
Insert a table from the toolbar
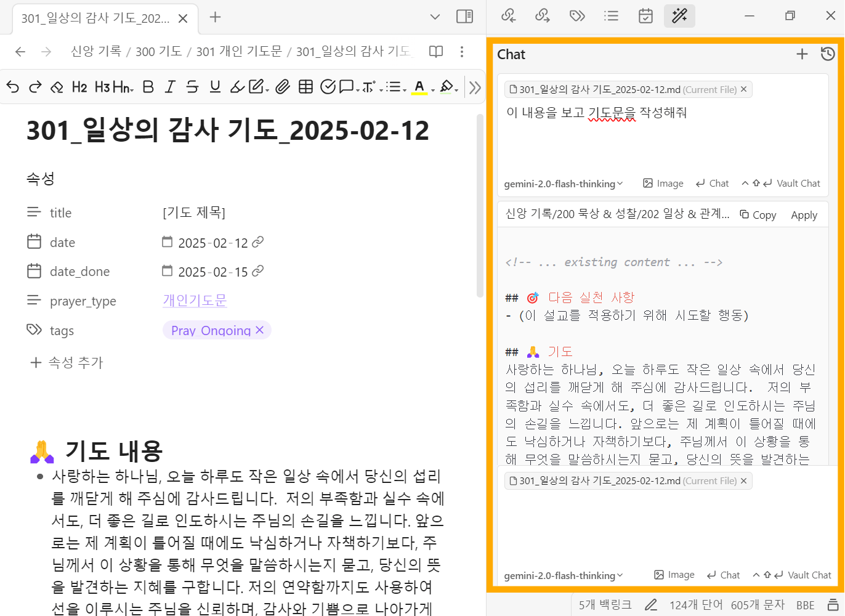pyautogui.click(x=305, y=87)
